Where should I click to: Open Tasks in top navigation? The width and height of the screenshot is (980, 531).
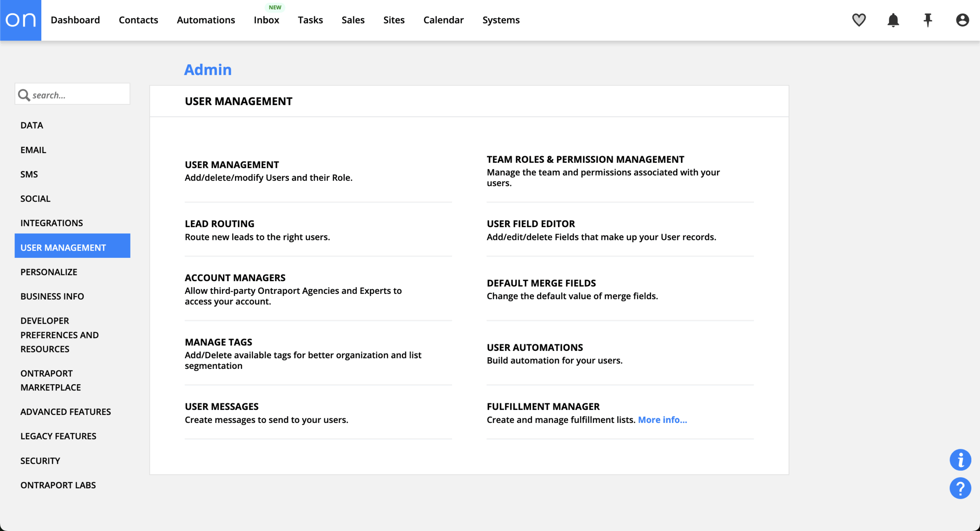[310, 20]
